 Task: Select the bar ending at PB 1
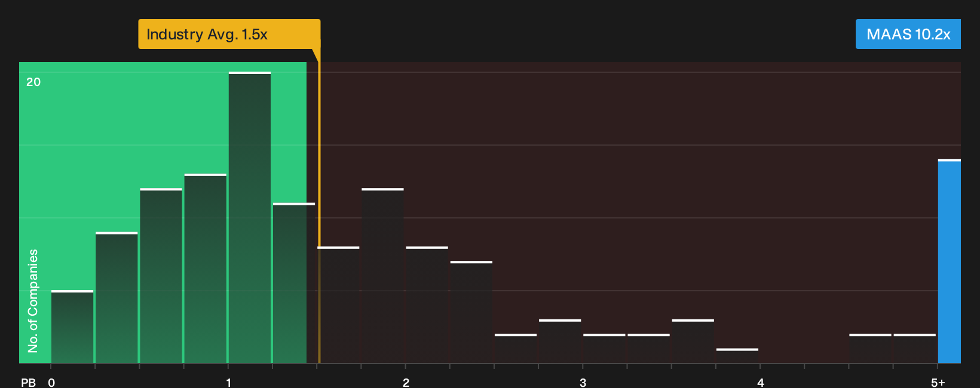point(206,269)
